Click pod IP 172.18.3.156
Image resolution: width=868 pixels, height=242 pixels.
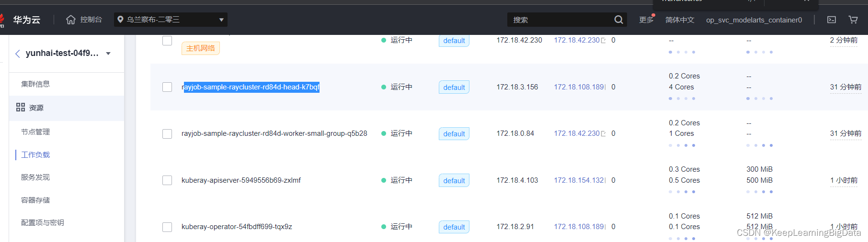517,87
